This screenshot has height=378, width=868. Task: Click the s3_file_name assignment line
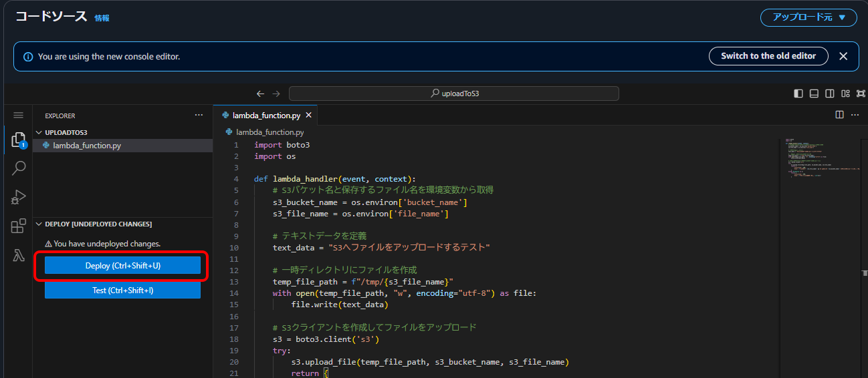pos(360,214)
